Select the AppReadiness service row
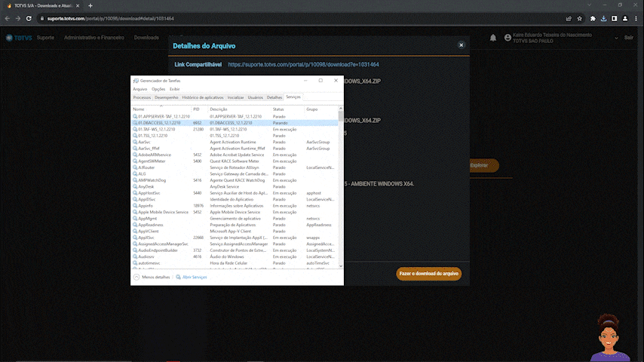This screenshot has width=644, height=362. (235, 225)
